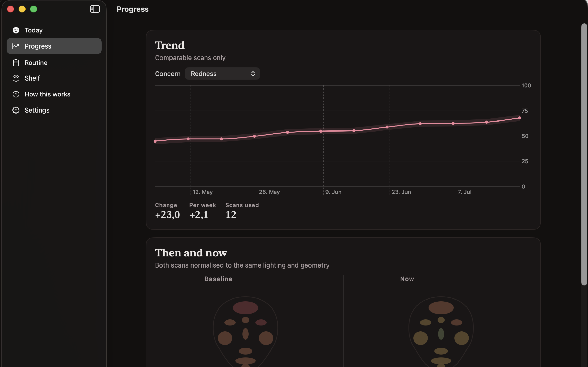Open the Routine sidebar section
588x367 pixels.
click(x=54, y=63)
